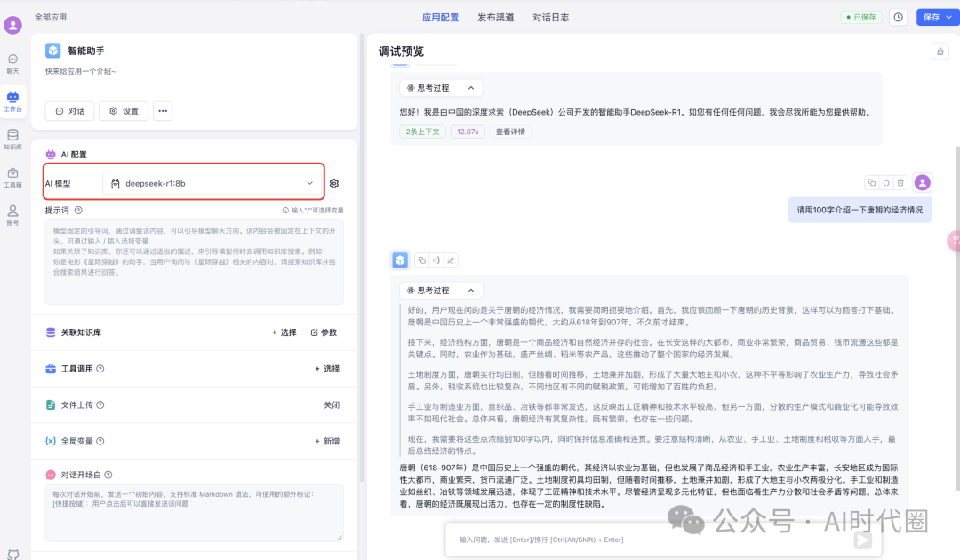Open 账号 account in sidebar
This screenshot has height=560, width=960.
[x=12, y=215]
